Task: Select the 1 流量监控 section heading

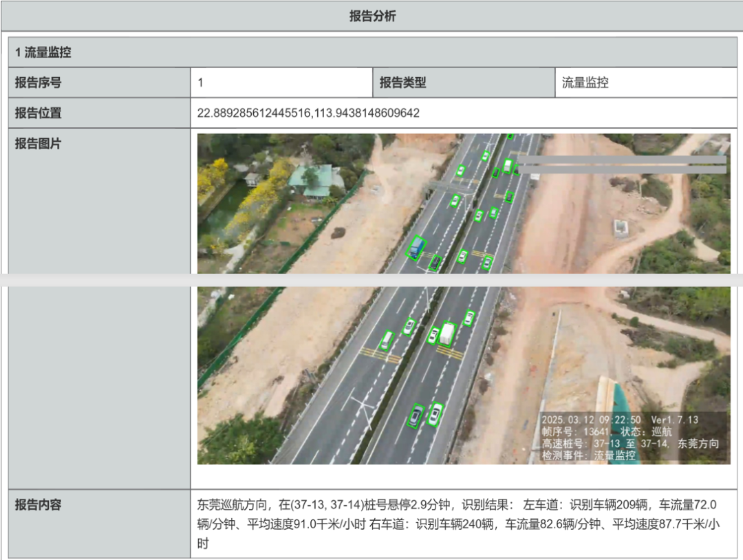Action: click(x=43, y=52)
